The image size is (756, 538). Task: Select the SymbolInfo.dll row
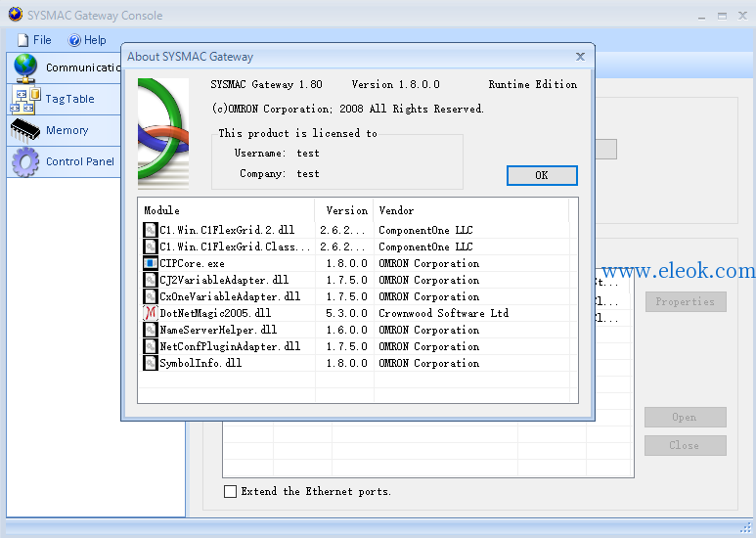(x=356, y=363)
